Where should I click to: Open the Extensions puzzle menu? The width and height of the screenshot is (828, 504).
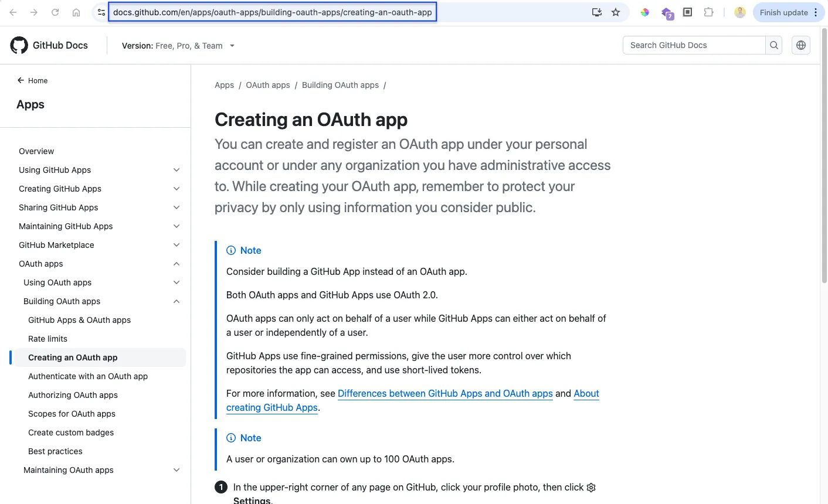[x=709, y=12]
